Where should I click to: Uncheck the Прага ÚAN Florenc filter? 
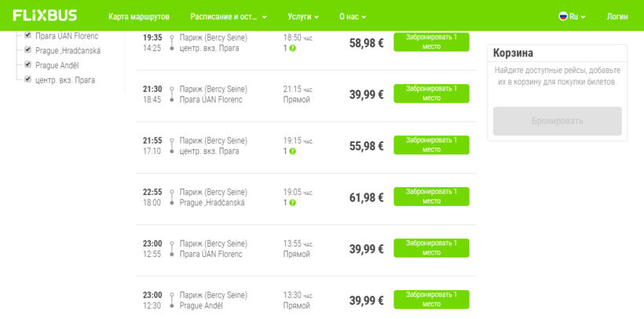pyautogui.click(x=28, y=35)
